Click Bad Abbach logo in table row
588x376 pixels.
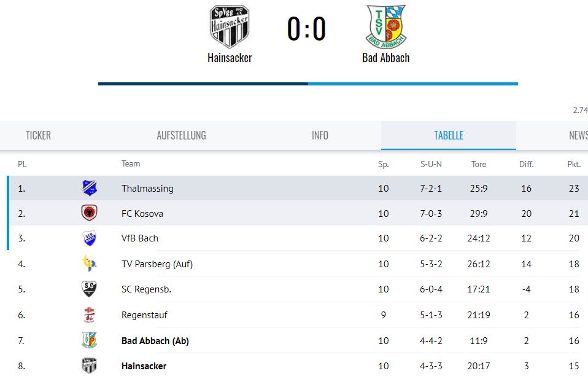[x=89, y=340]
